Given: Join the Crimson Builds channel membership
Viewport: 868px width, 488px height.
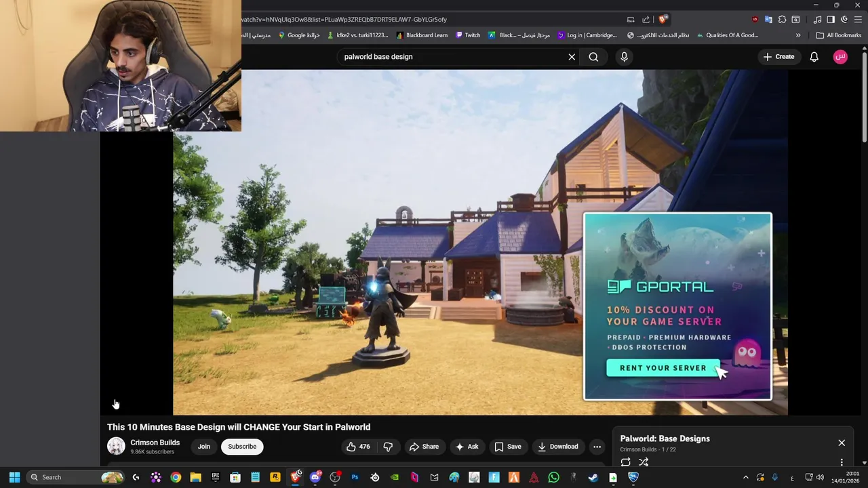Looking at the screenshot, I should (203, 447).
